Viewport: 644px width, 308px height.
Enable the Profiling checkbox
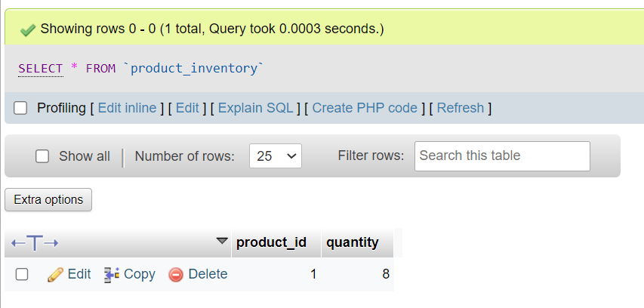(x=21, y=108)
